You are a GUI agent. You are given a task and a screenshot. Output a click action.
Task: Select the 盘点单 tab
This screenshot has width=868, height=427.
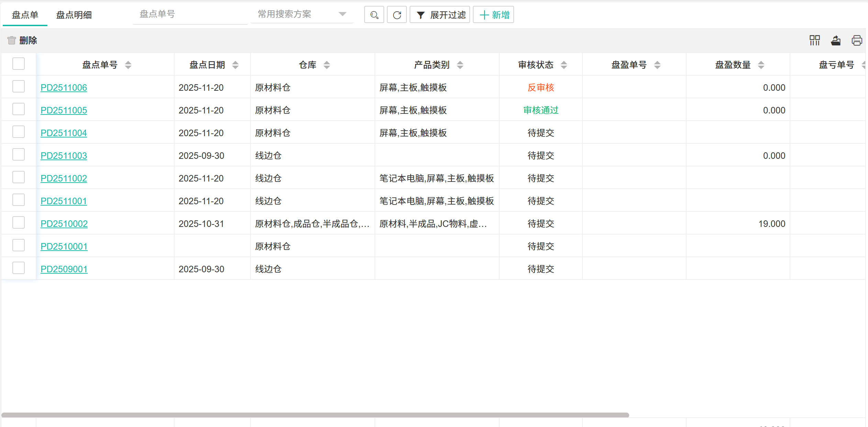[25, 15]
